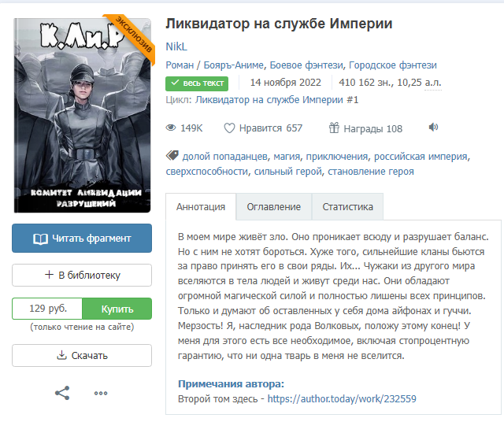Click the share icon below Download
The width and height of the screenshot is (504, 422).
62,393
